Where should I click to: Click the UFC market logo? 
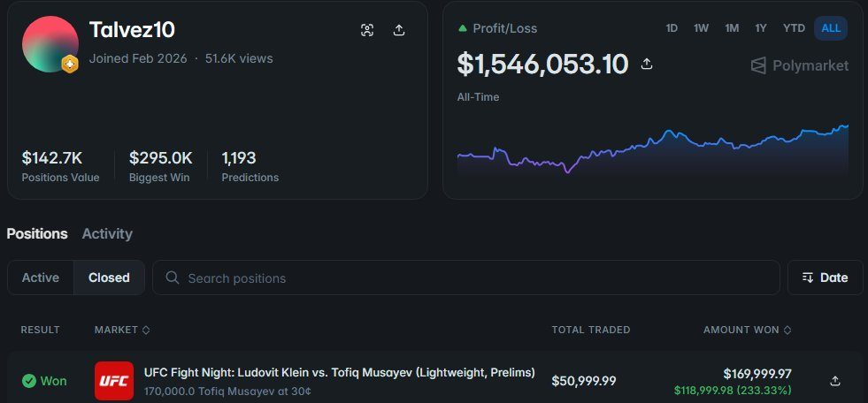pos(114,381)
